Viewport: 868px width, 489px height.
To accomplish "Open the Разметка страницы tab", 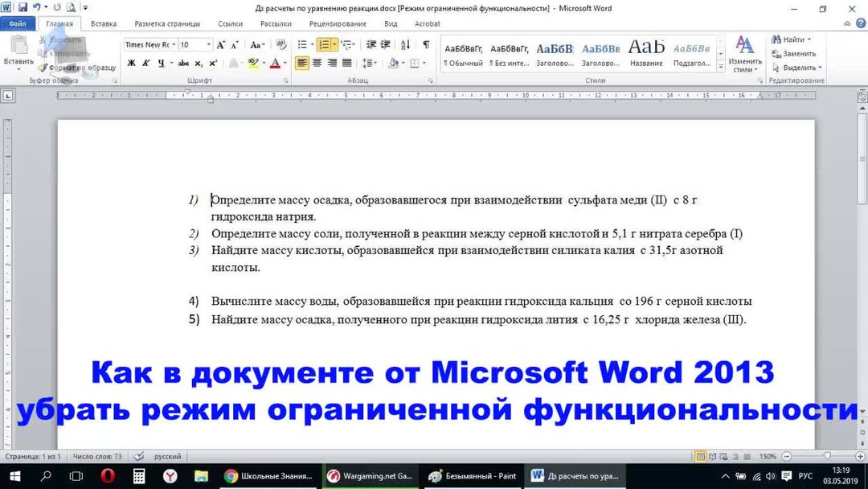I will (x=167, y=24).
